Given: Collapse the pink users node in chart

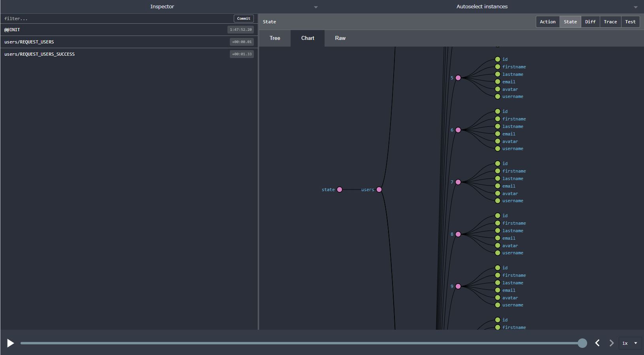Looking at the screenshot, I should pos(379,190).
